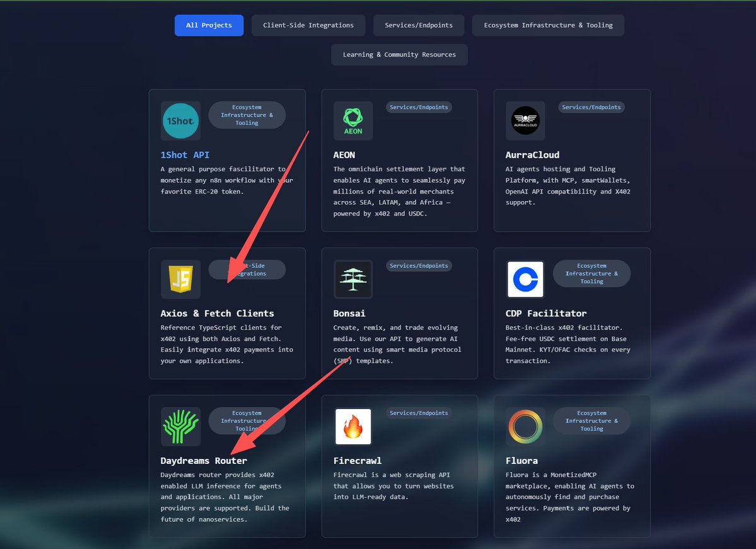Click the AurraCloud winged logo
756x549 pixels.
525,120
